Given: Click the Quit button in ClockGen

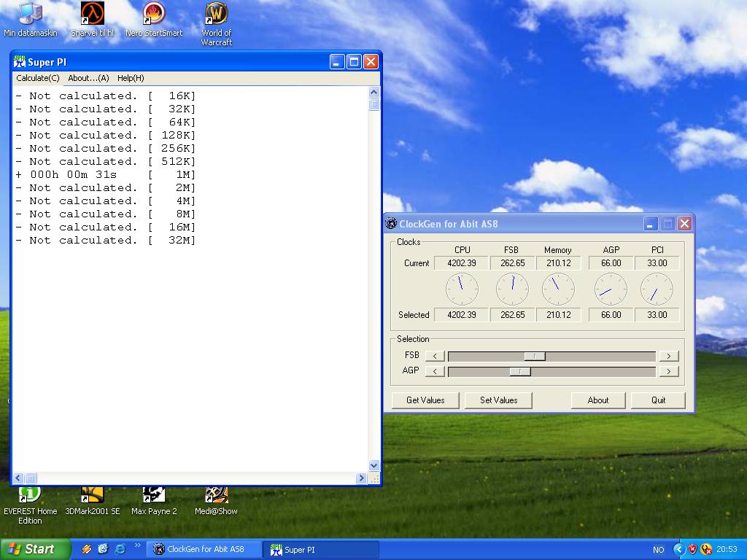Looking at the screenshot, I should [x=659, y=400].
